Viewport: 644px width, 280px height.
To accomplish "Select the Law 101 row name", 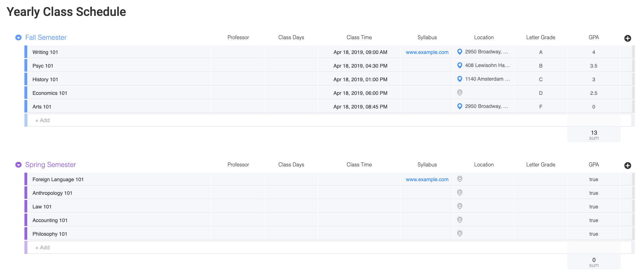I will (42, 207).
